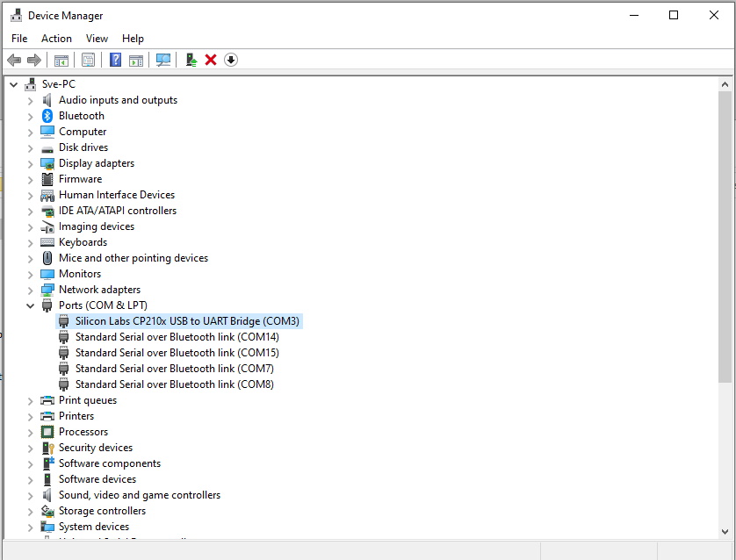Click the vertical scrollbar down arrow

(x=725, y=531)
